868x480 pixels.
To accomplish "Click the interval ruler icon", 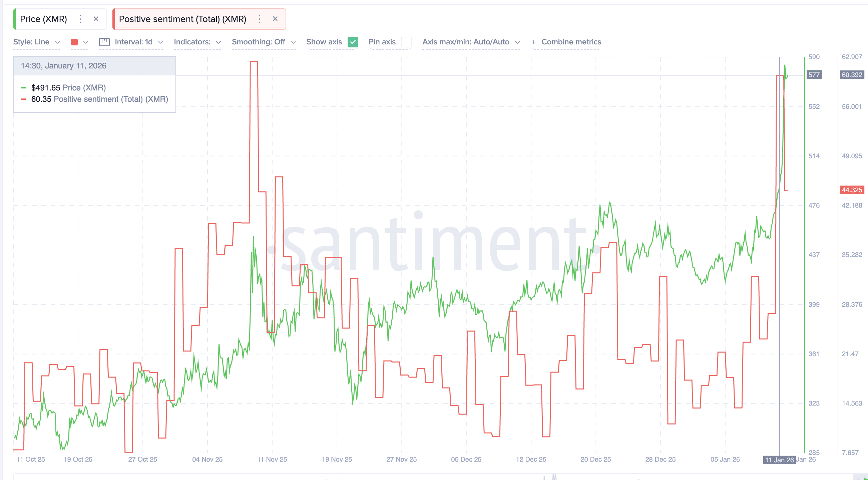I will pos(104,42).
